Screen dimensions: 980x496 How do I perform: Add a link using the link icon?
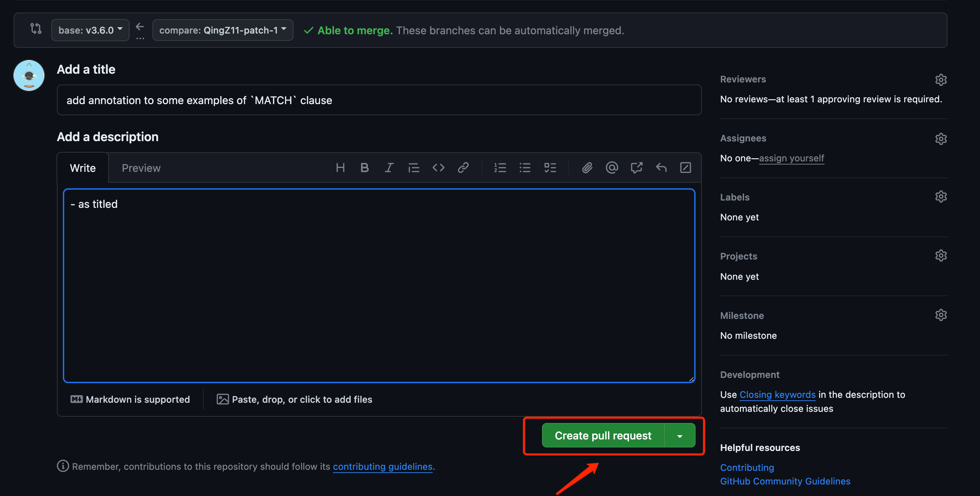tap(463, 168)
